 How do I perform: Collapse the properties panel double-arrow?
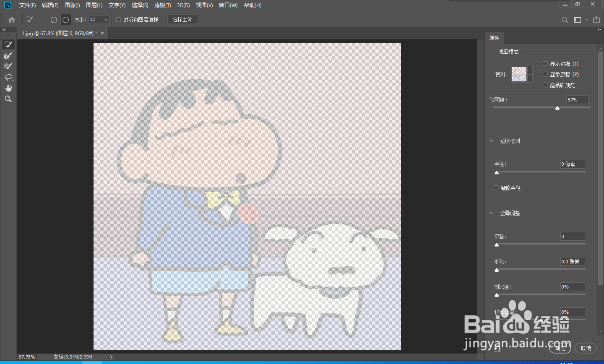(x=600, y=30)
